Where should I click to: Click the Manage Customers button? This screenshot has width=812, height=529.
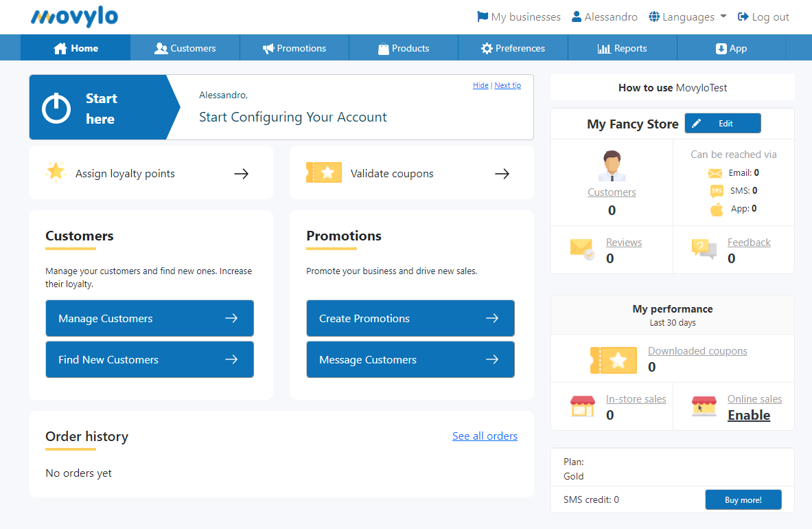(150, 318)
